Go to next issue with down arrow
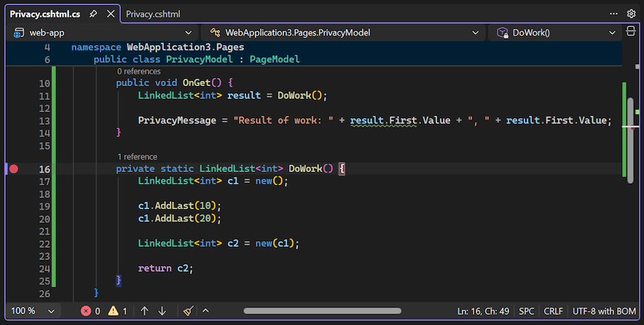644x325 pixels. click(162, 311)
